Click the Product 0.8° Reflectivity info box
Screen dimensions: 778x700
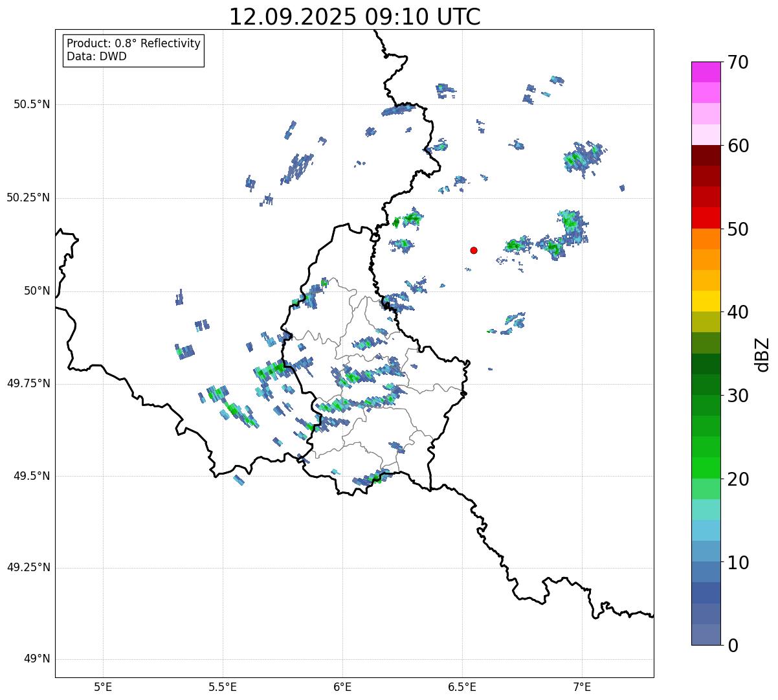click(x=133, y=50)
